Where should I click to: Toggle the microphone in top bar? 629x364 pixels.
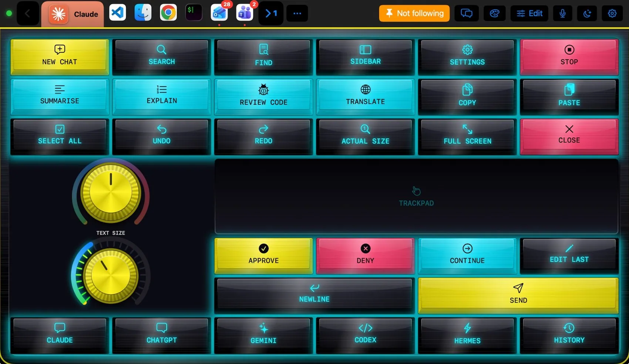[562, 13]
